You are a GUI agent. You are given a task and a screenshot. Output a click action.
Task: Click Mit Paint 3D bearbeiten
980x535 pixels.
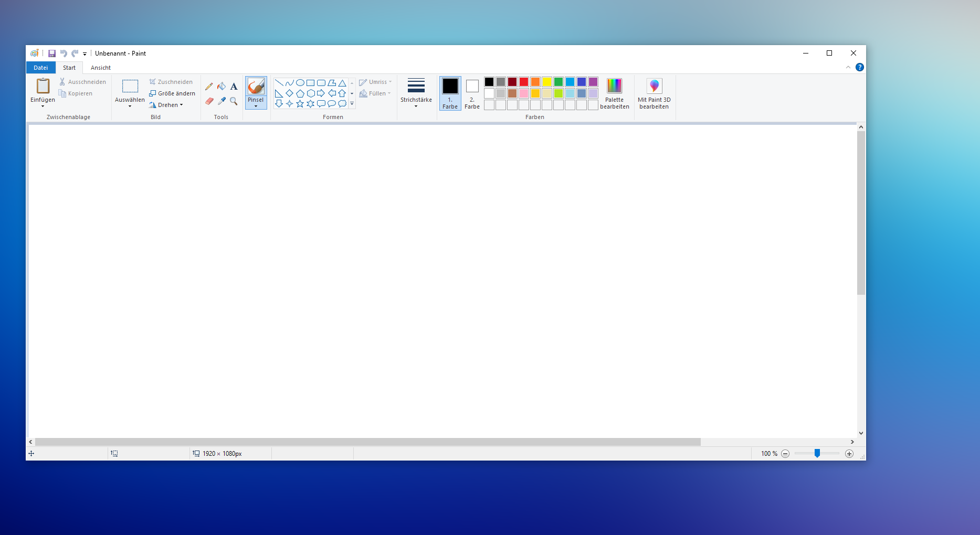click(654, 93)
